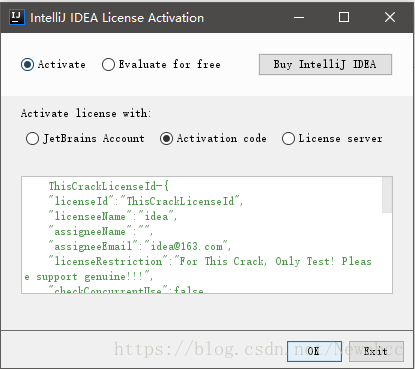
Task: Confirm activation with OK button
Action: (314, 351)
